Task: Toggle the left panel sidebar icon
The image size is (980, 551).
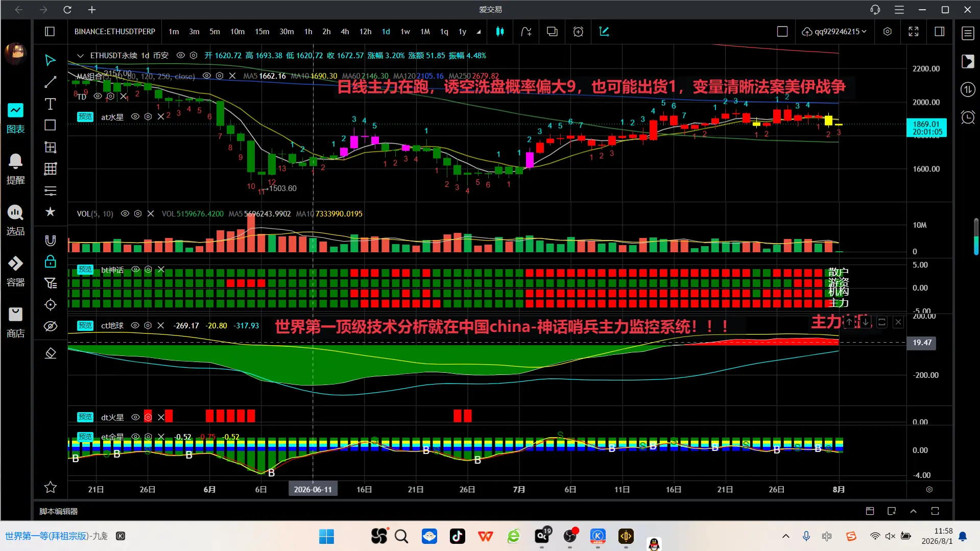Action: tap(50, 32)
